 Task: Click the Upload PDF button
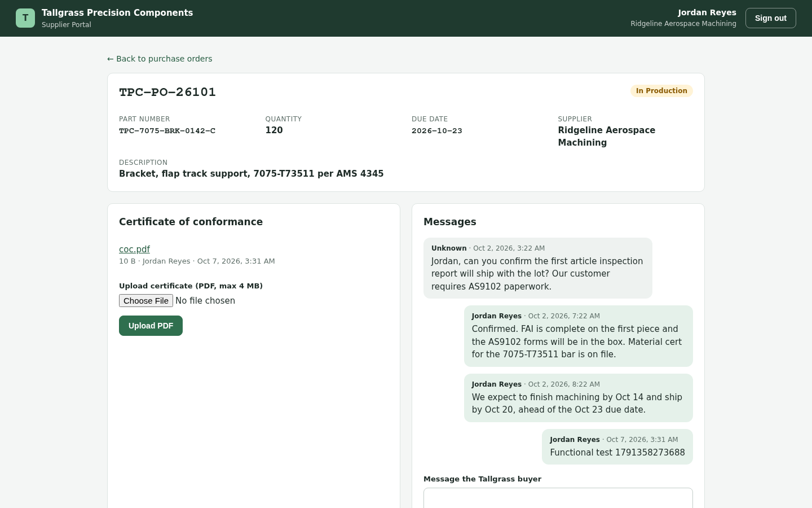click(151, 326)
